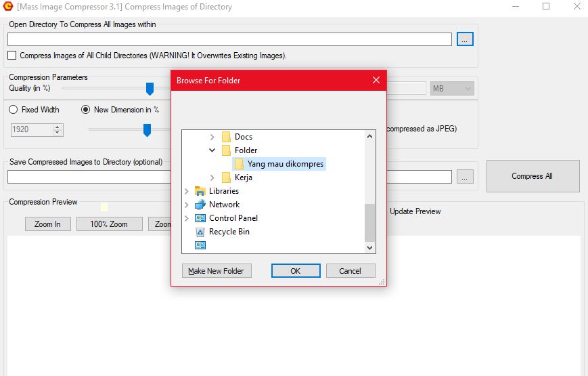Select the Docs tree item
Screen dimensions: 588x376
click(244, 137)
